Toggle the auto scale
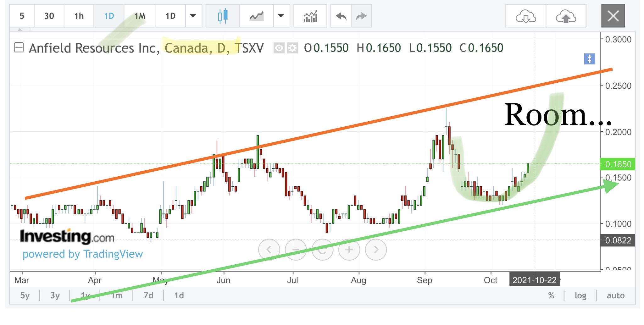This screenshot has width=644, height=325. (x=616, y=295)
